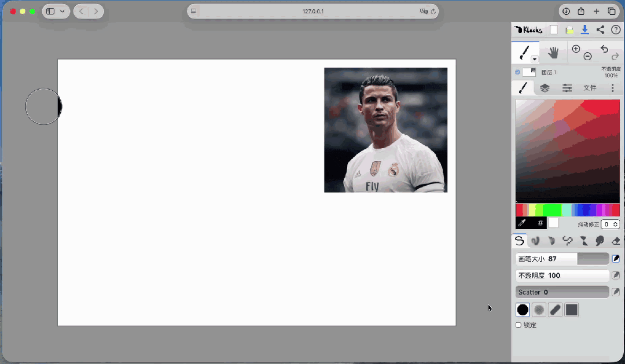
Task: Open the edit adjustments sliders tab
Action: 567,88
